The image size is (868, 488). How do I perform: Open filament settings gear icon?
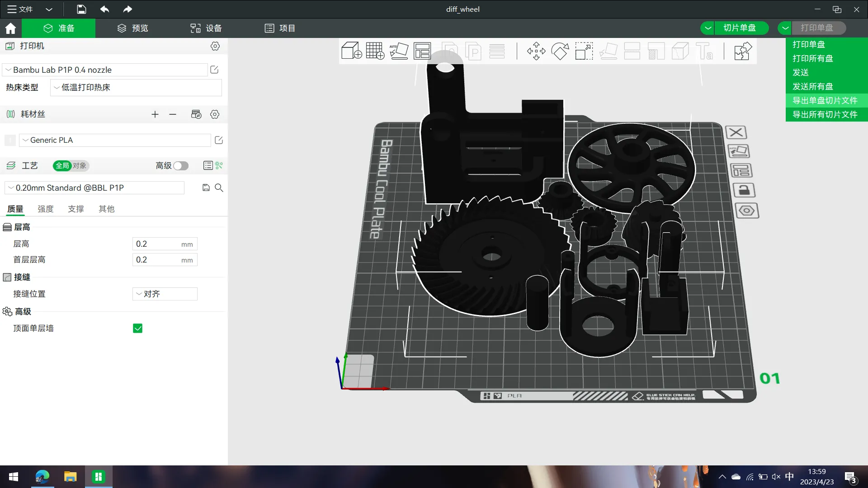click(x=215, y=114)
